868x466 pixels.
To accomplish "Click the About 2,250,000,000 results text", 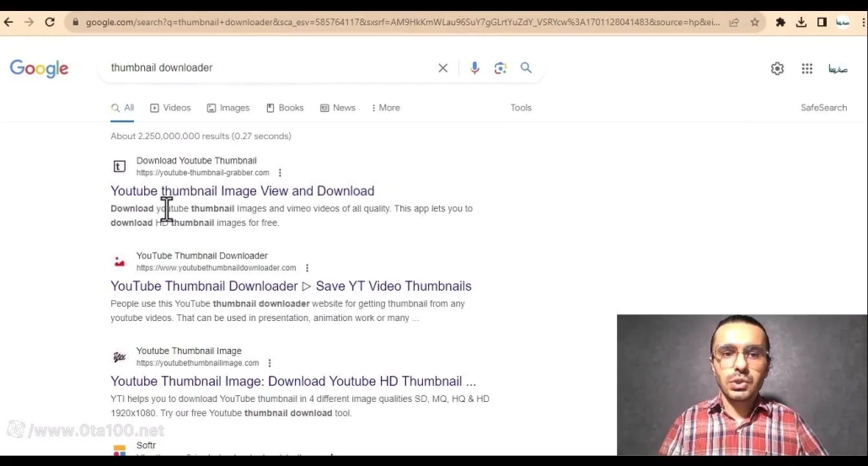I will pyautogui.click(x=201, y=137).
